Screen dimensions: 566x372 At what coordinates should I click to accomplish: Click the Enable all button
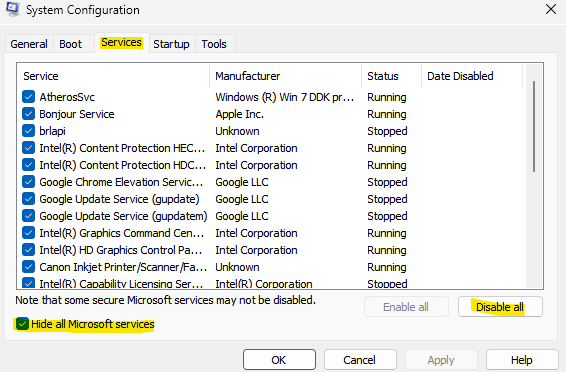coord(406,307)
